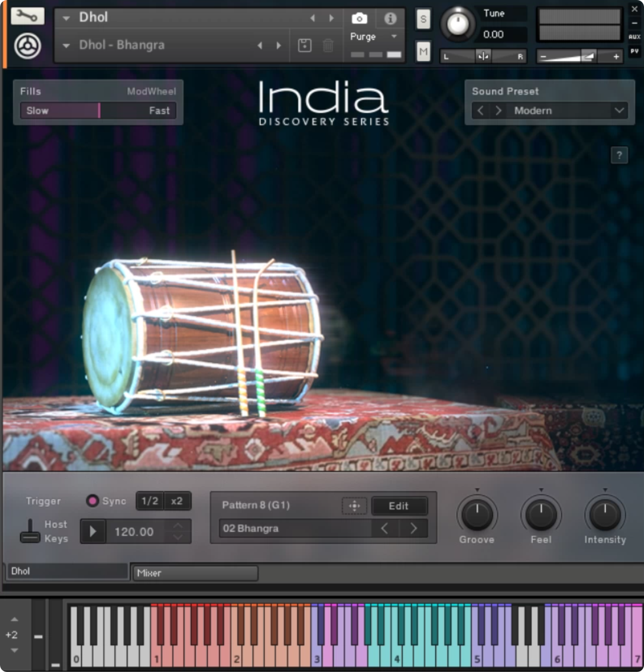Go to the previous instrument Dhol arrow
This screenshot has height=672, width=644.
(313, 18)
